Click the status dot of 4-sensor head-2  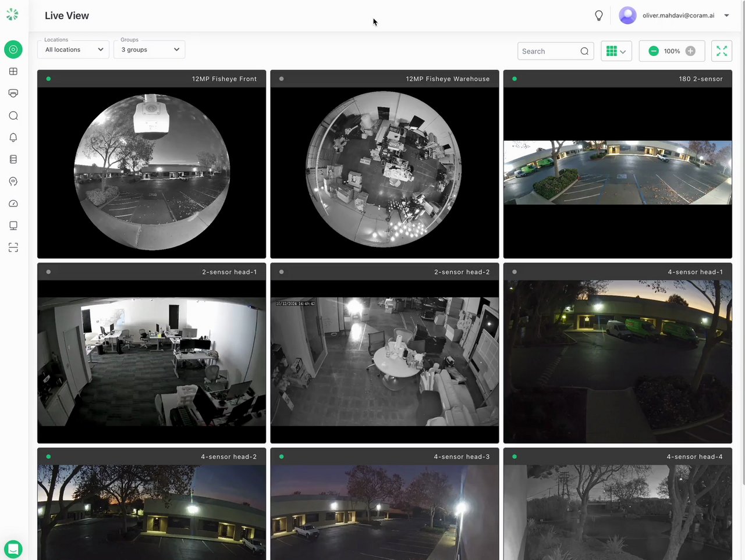coord(48,456)
